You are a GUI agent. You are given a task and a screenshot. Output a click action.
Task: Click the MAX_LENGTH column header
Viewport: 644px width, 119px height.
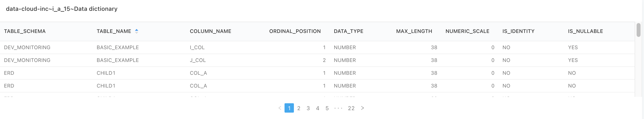click(414, 31)
